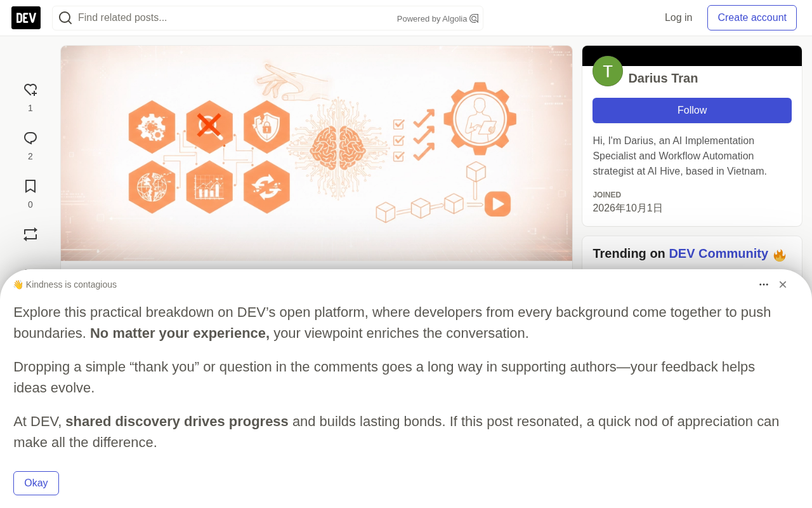Dismiss the Kindness is contagious banner
This screenshot has height=508, width=812.
(x=783, y=284)
